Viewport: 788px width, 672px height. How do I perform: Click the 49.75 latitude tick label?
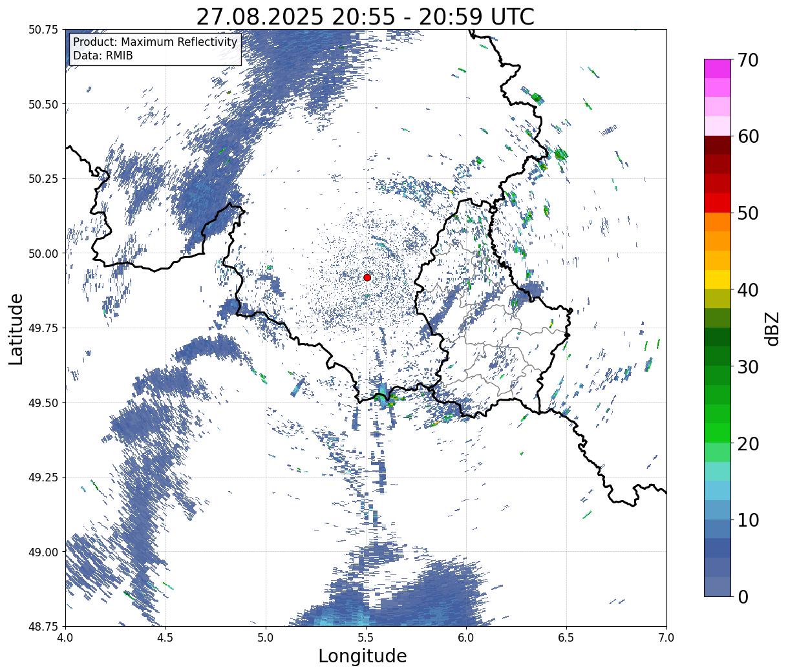[x=44, y=328]
